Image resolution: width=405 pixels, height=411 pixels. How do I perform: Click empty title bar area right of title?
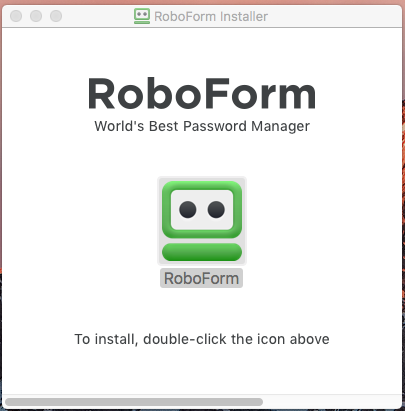coord(333,16)
